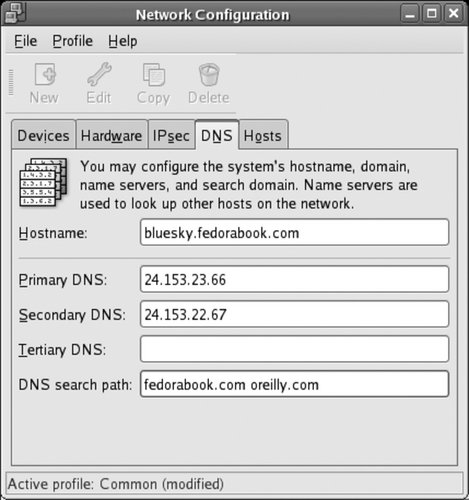Click the empty Tertiary DNS field
This screenshot has width=469, height=500.
pos(294,349)
